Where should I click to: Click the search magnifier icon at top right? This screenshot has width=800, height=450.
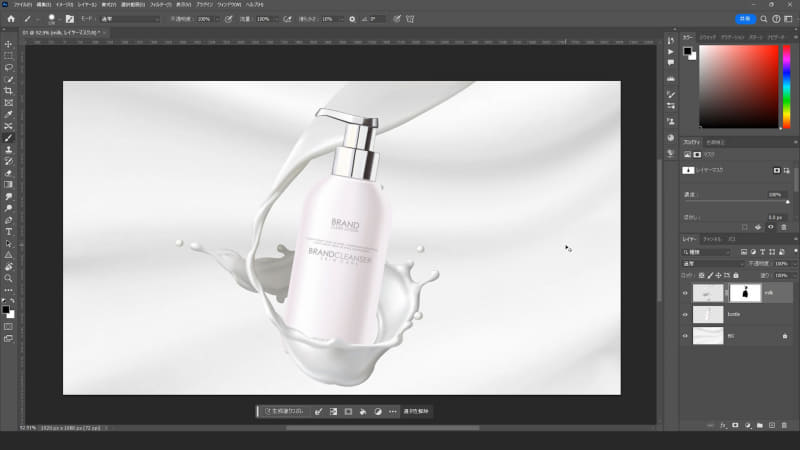(x=764, y=19)
